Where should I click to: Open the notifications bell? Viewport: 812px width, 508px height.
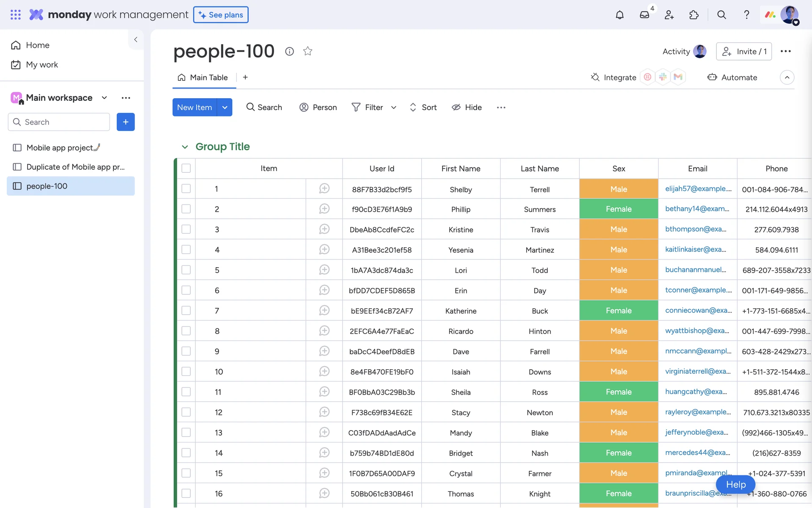coord(620,15)
